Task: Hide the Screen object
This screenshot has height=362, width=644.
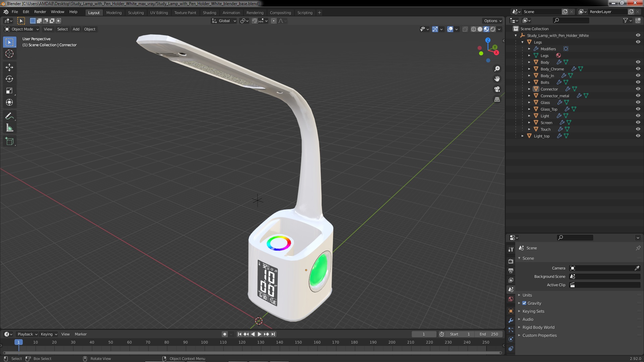Action: coord(638,122)
